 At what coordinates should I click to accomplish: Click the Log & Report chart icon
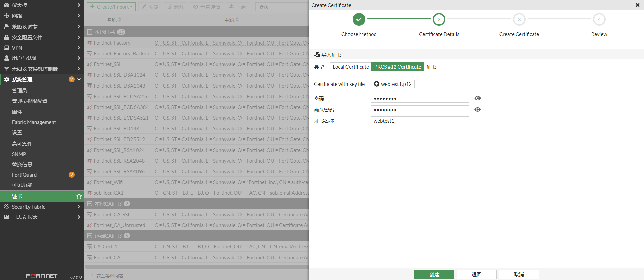6,217
